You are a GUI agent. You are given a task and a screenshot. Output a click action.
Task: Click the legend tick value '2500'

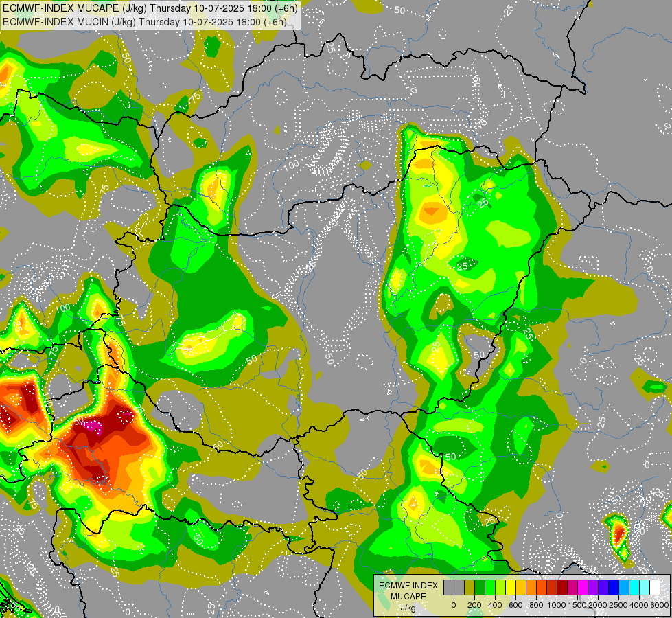(618, 605)
